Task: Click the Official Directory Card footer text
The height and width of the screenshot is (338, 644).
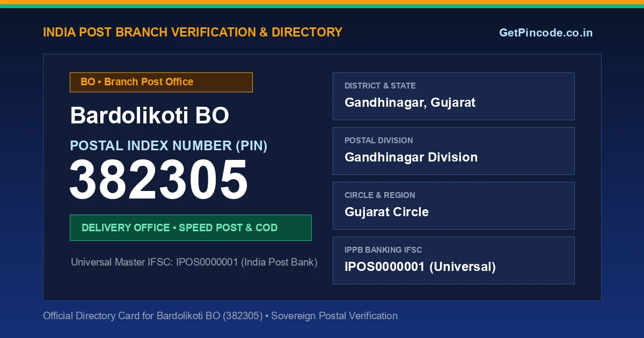Action: (x=220, y=315)
